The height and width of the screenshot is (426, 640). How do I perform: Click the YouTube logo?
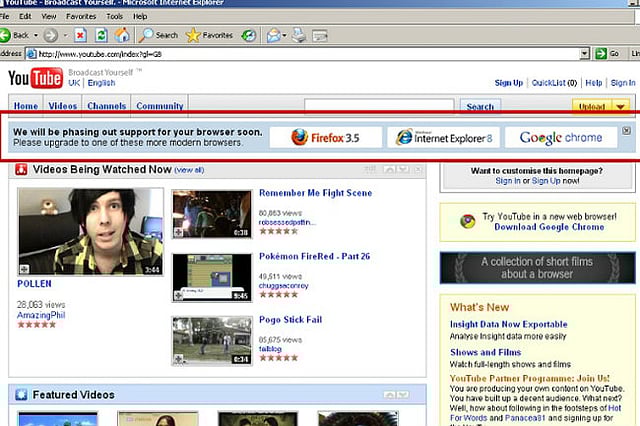(x=35, y=79)
